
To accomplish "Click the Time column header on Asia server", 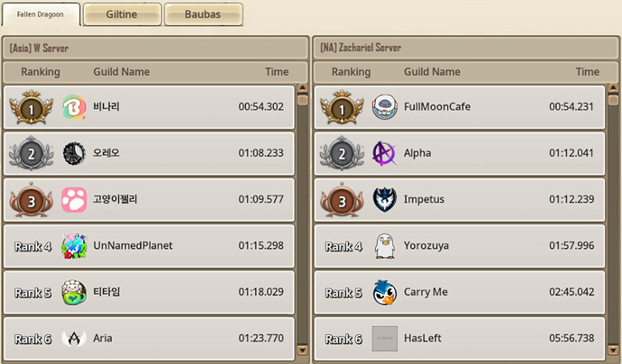I will click(x=277, y=72).
